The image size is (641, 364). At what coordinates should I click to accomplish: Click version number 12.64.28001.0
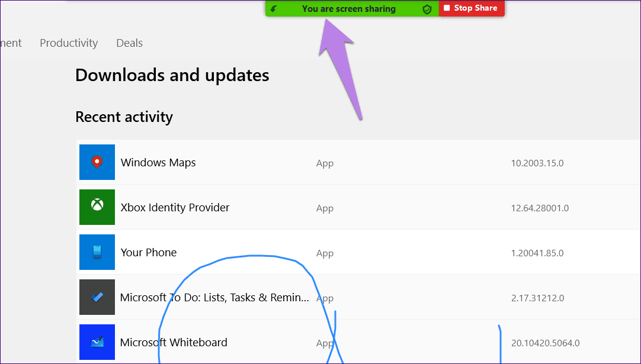[x=540, y=208]
